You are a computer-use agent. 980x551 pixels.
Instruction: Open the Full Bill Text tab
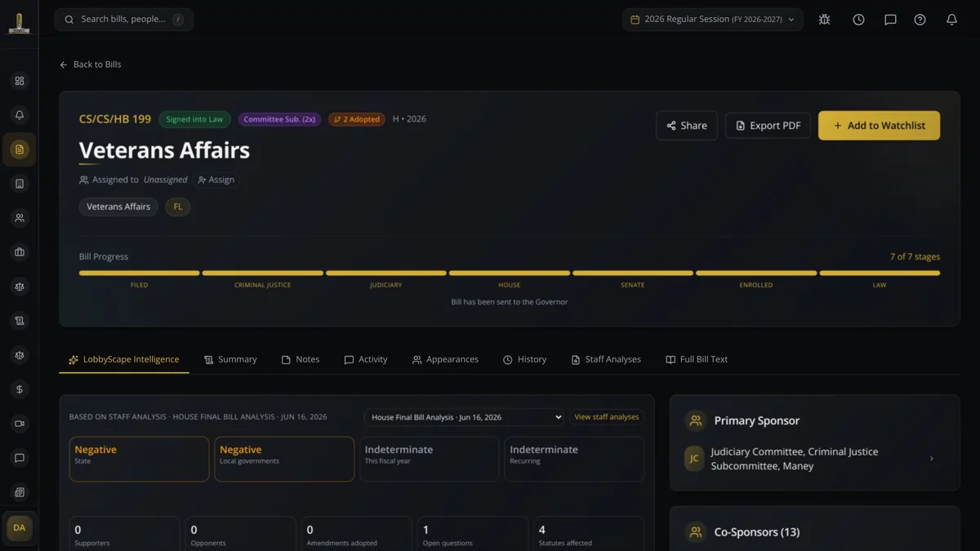click(697, 359)
